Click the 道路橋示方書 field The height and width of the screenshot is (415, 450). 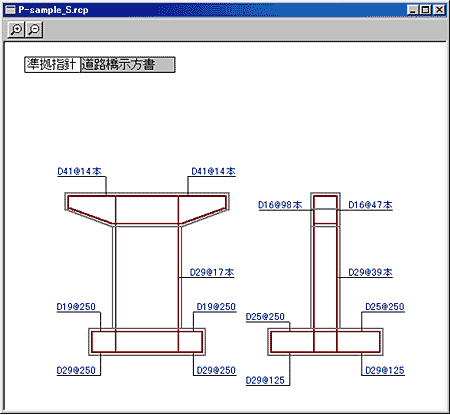(128, 64)
